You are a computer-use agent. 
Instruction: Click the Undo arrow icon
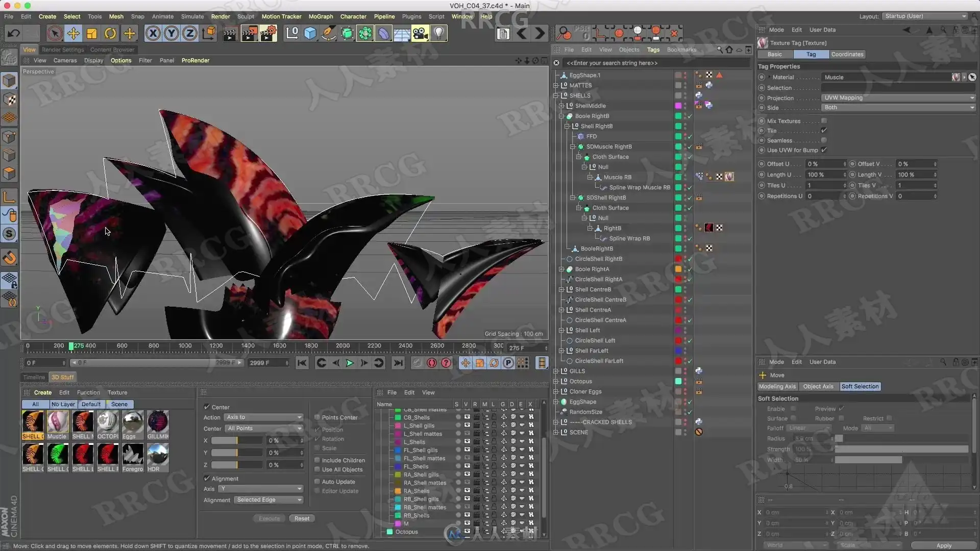14,34
